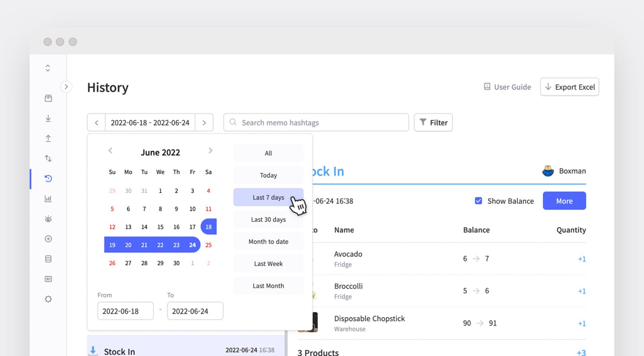Go to previous month in the calendar
The image size is (644, 356).
coord(110,150)
